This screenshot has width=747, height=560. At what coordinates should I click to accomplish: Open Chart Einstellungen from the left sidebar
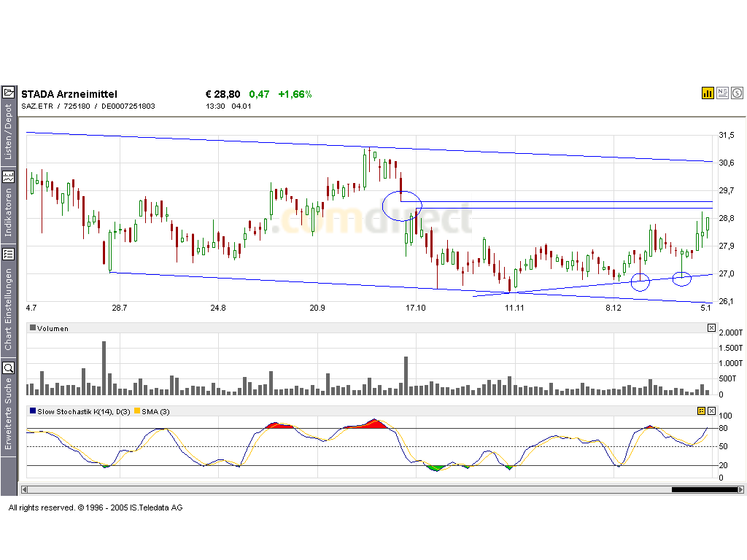pos(9,254)
